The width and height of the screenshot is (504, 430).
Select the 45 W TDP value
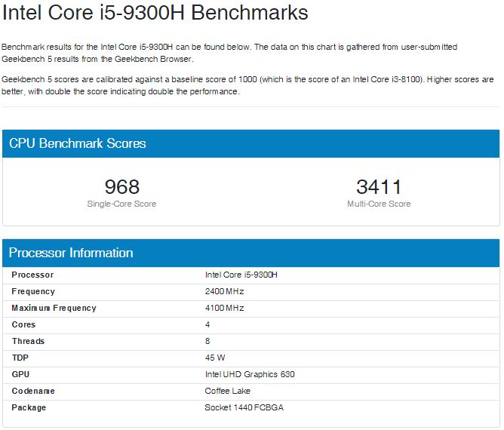pyautogui.click(x=215, y=358)
